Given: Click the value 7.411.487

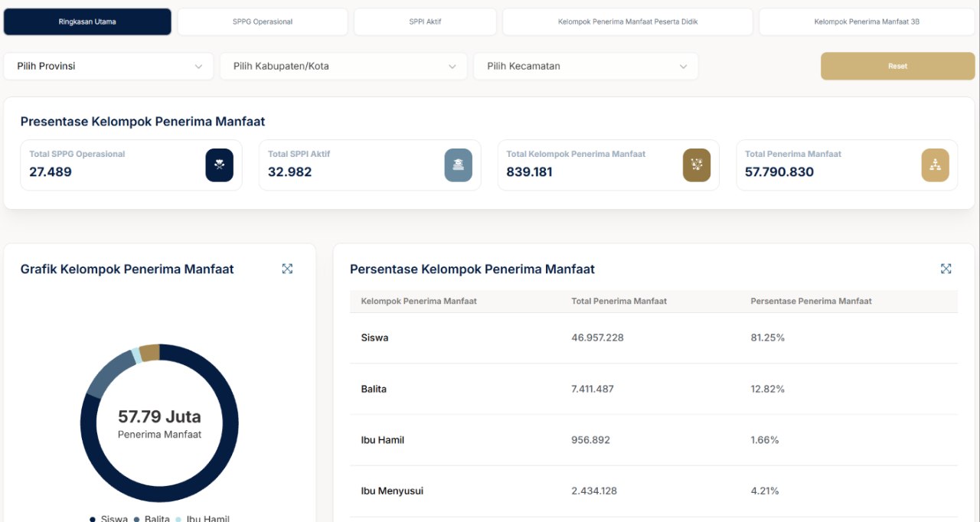Looking at the screenshot, I should [x=593, y=389].
